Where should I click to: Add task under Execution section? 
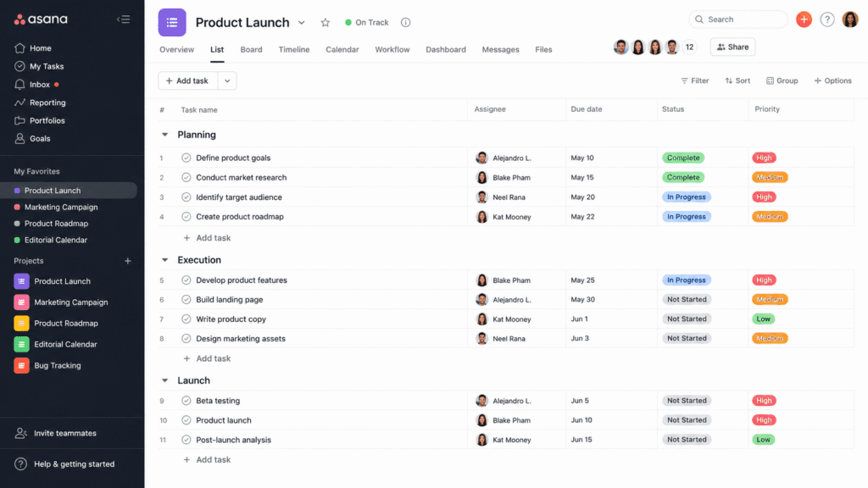coord(207,358)
